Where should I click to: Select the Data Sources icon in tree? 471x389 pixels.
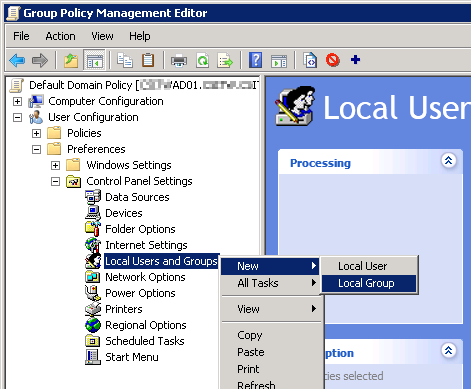click(x=93, y=197)
